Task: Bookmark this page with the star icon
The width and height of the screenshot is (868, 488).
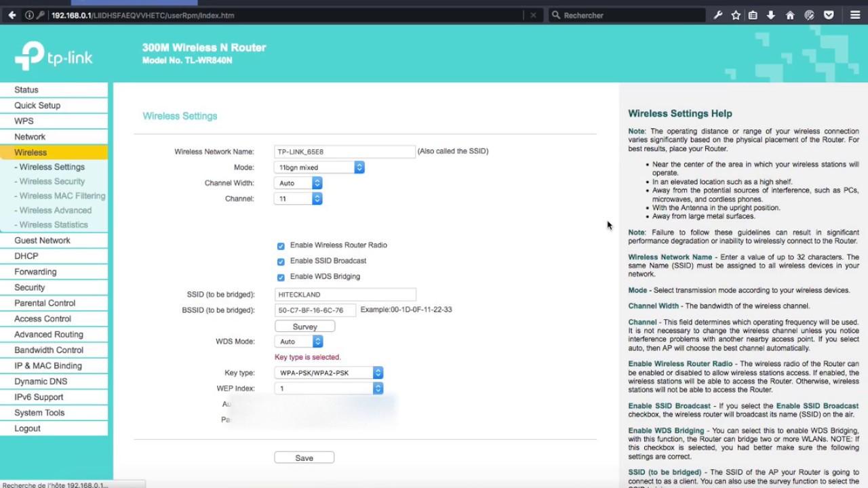Action: [x=736, y=15]
